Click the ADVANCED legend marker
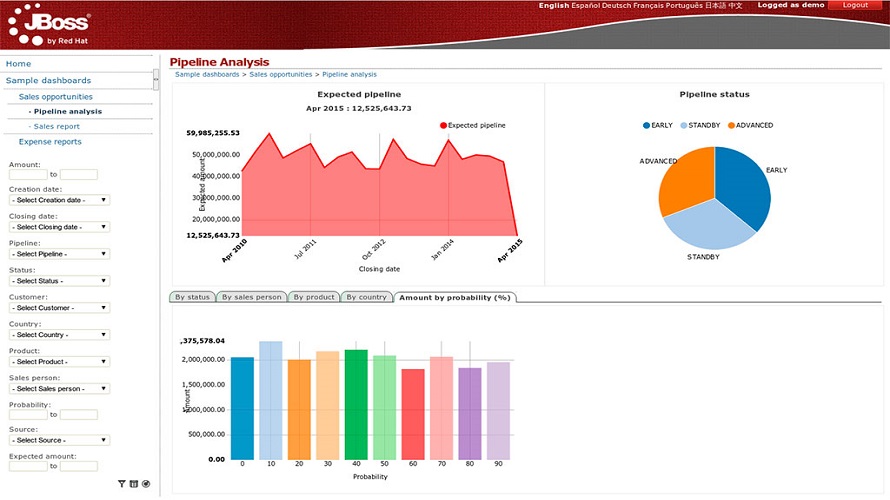Viewport: 890px width, 500px height. 731,125
